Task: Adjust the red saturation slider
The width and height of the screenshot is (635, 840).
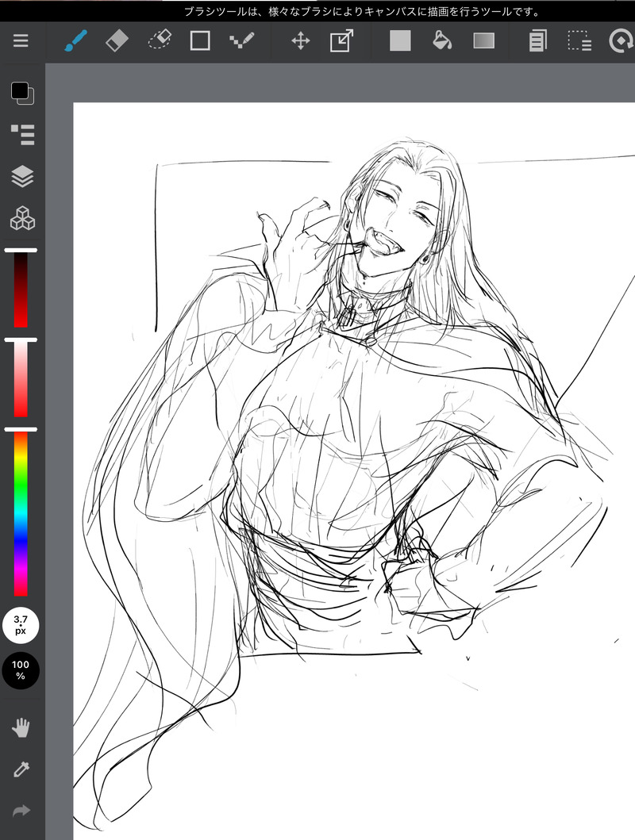Action: (x=21, y=378)
